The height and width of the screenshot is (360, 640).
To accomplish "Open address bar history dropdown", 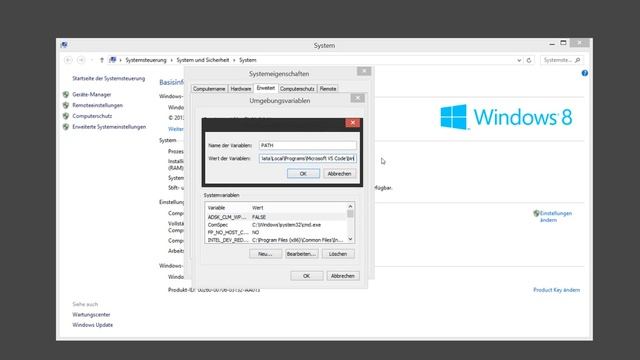I will (x=519, y=60).
